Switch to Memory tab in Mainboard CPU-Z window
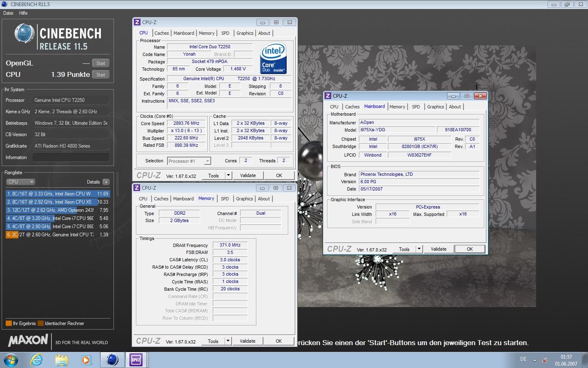This screenshot has width=588, height=368. click(x=397, y=107)
